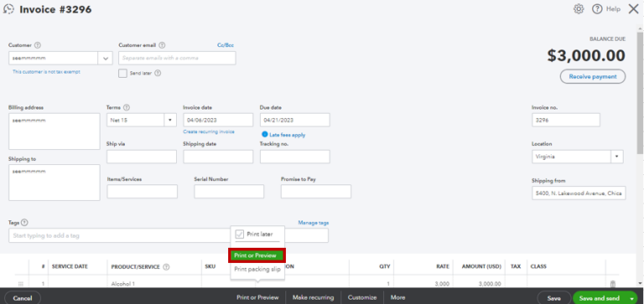Choose Print or Preview in popup menu
The height and width of the screenshot is (304, 644).
(x=257, y=255)
